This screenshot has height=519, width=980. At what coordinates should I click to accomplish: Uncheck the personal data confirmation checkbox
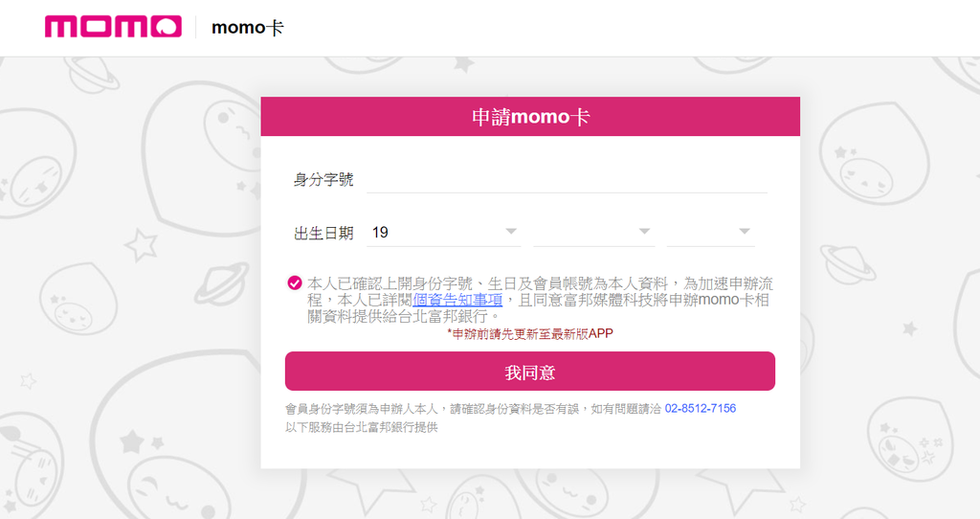[295, 283]
